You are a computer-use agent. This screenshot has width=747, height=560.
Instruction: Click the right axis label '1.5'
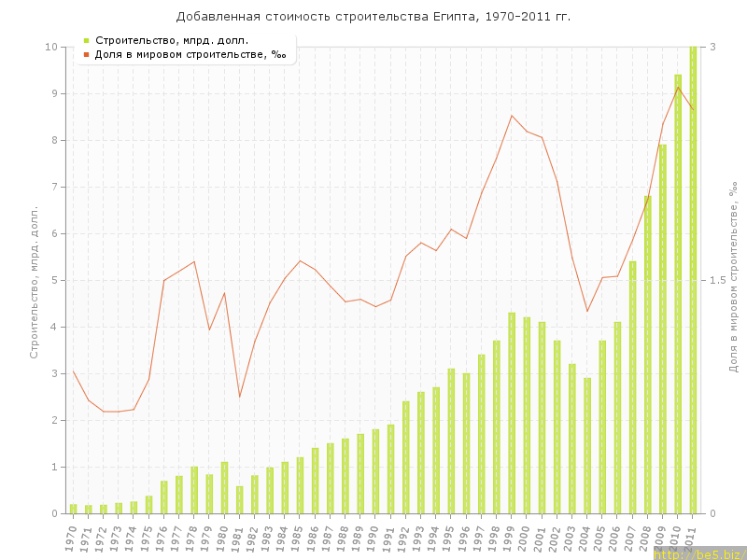tap(717, 280)
